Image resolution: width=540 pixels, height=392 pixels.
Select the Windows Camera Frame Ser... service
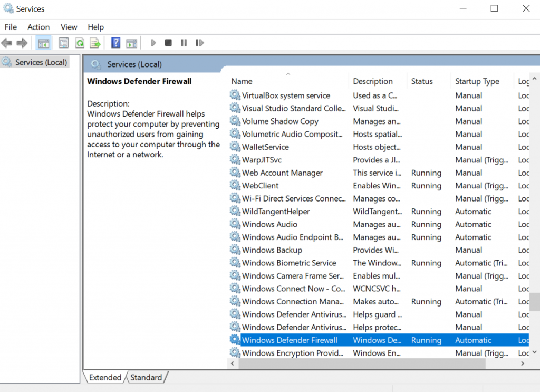tap(379, 275)
